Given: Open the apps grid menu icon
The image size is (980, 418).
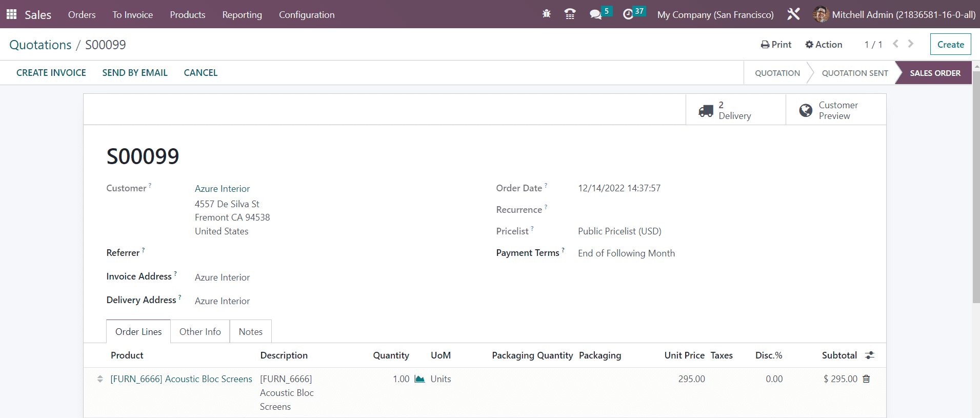Looking at the screenshot, I should (11, 14).
